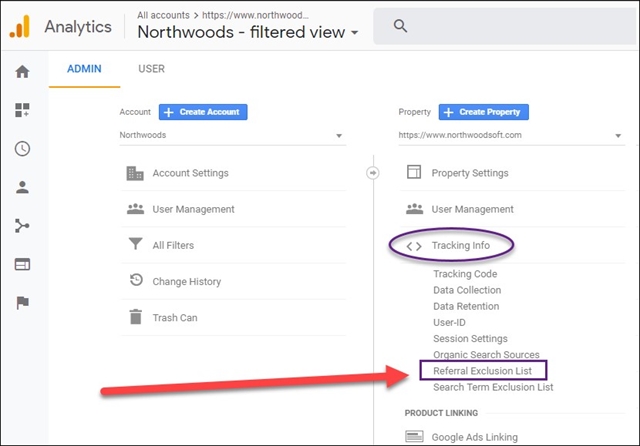
Task: Click the property User Management people icon
Action: 414,209
